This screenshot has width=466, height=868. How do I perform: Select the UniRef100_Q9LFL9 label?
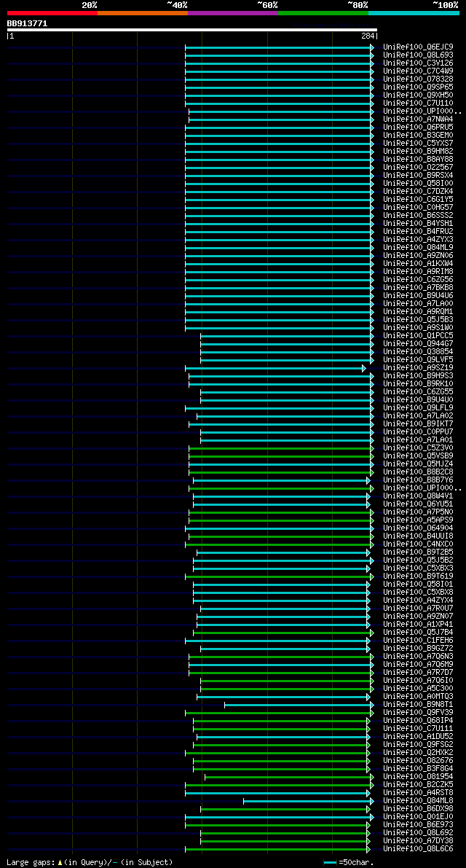pos(418,408)
